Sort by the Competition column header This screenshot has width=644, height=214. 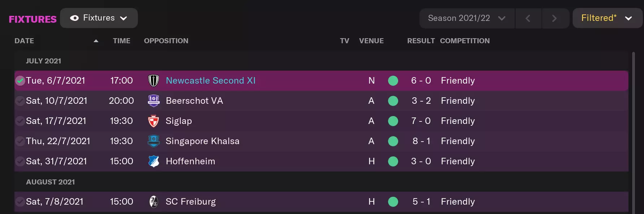(x=465, y=41)
